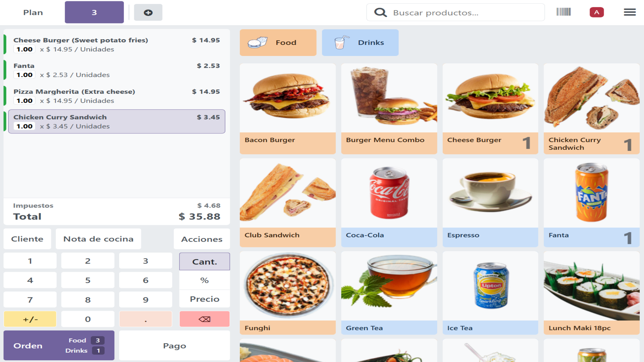
Task: Select the Drinks category with cup icon
Action: tap(360, 43)
